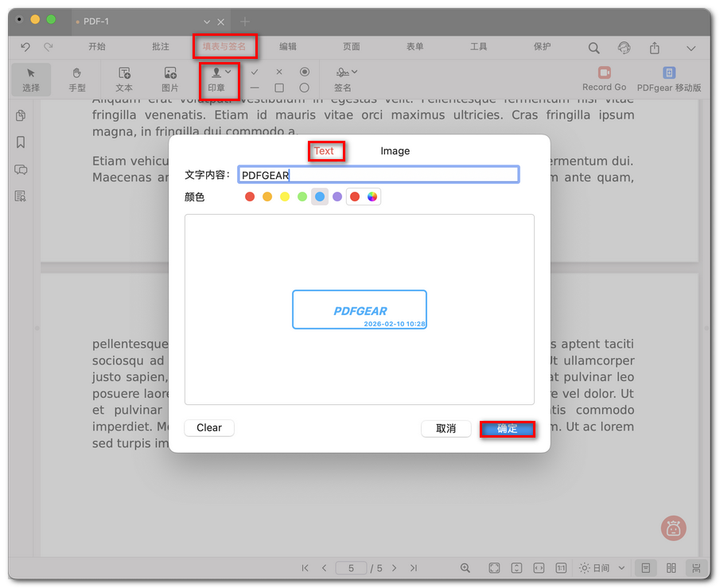Pick the yellow color swatch

[285, 197]
